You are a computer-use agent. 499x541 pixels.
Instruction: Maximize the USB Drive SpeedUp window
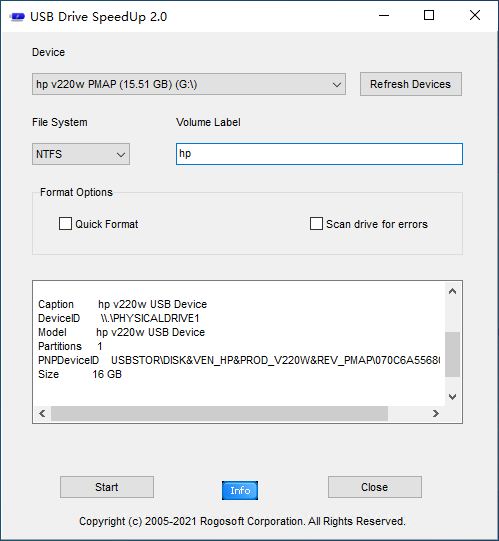(429, 16)
